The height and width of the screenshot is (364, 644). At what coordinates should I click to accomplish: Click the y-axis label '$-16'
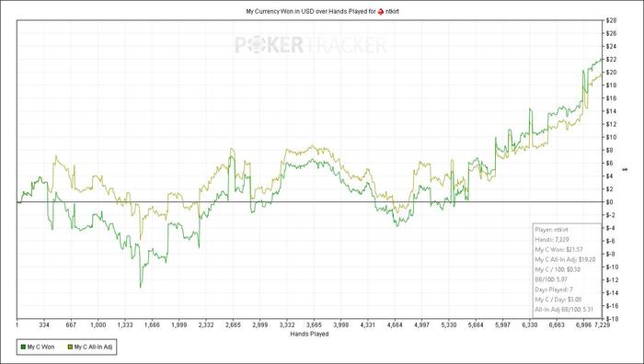point(612,306)
